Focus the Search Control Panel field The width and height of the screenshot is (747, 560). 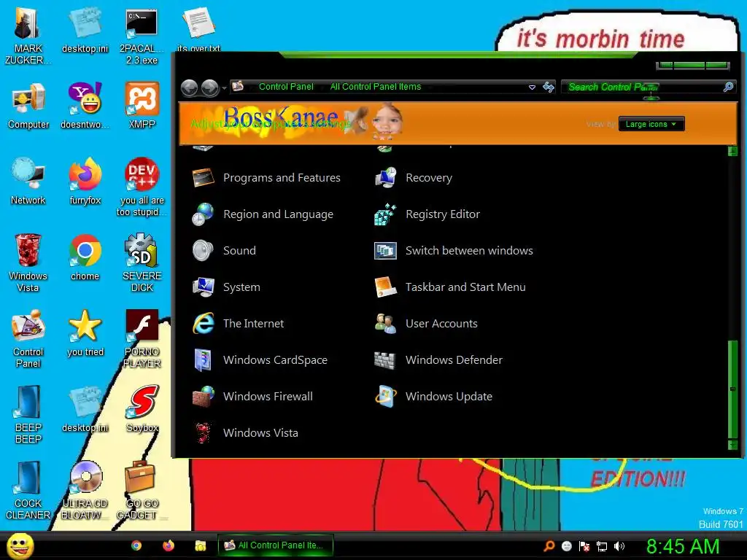[x=649, y=87]
